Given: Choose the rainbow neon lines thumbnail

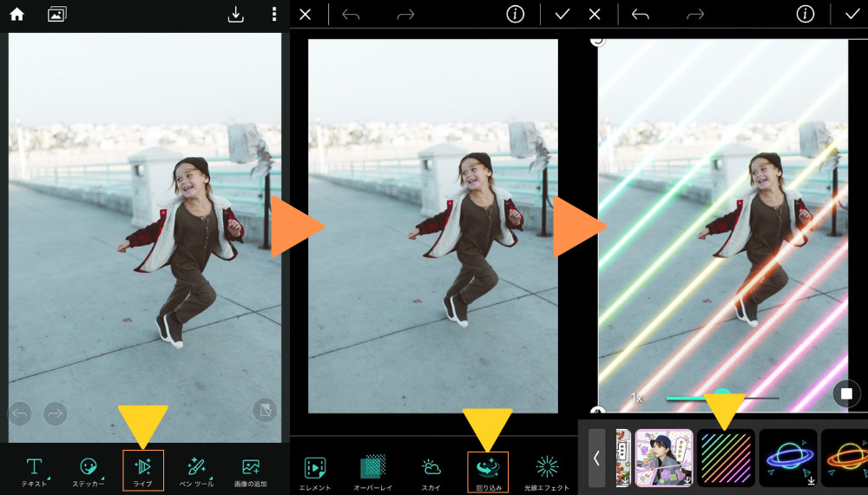Looking at the screenshot, I should pos(726,458).
